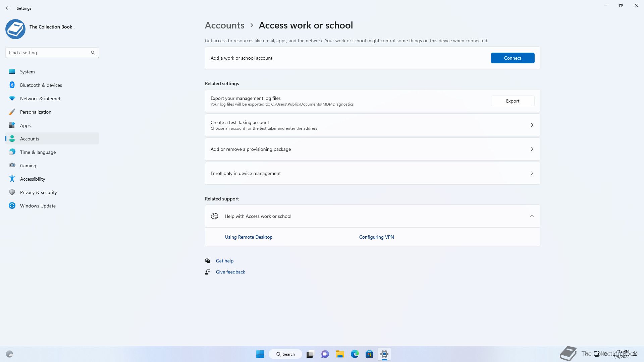644x362 pixels.
Task: Click the Find a setting search box
Action: tap(49, 53)
